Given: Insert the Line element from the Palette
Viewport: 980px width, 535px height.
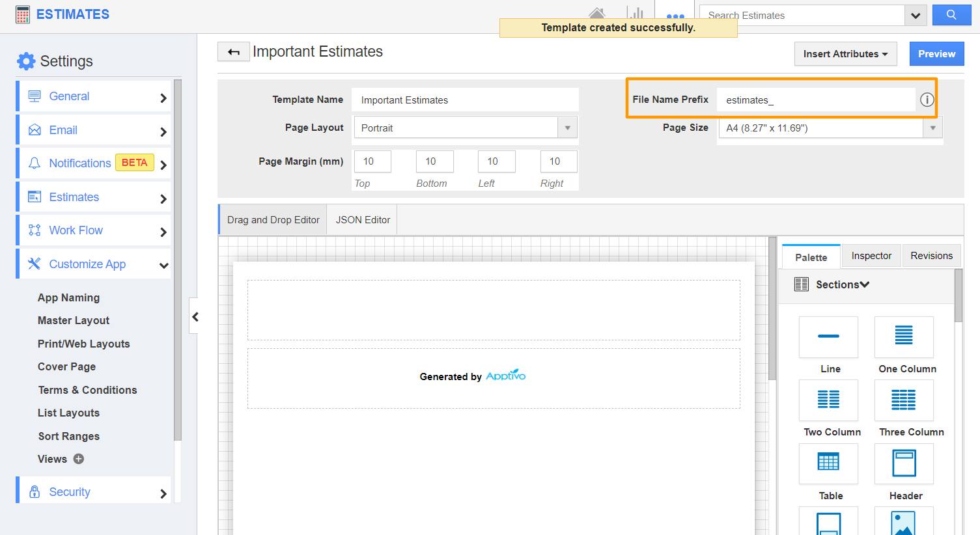Looking at the screenshot, I should tap(828, 337).
